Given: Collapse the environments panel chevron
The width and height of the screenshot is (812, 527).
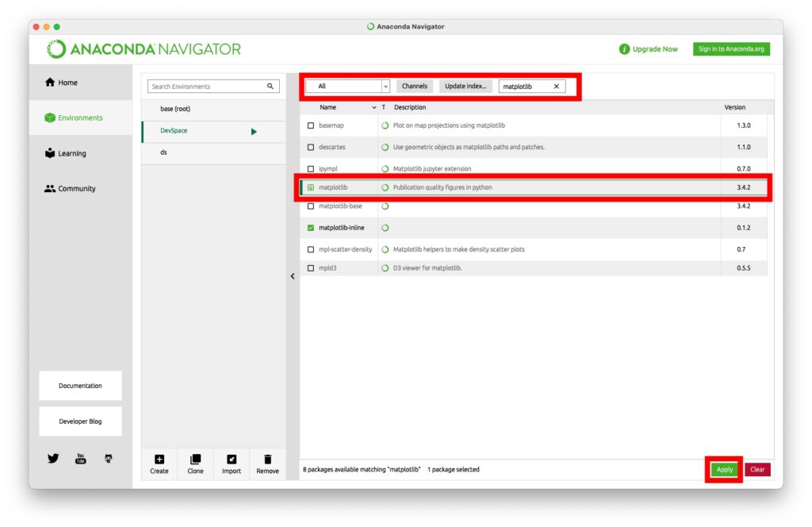Looking at the screenshot, I should tap(293, 276).
